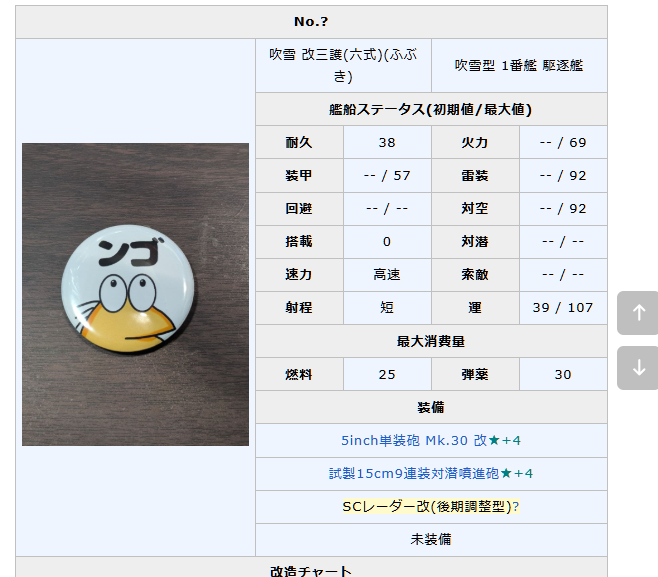Select the 速力 value 高速 cell

[x=387, y=274]
